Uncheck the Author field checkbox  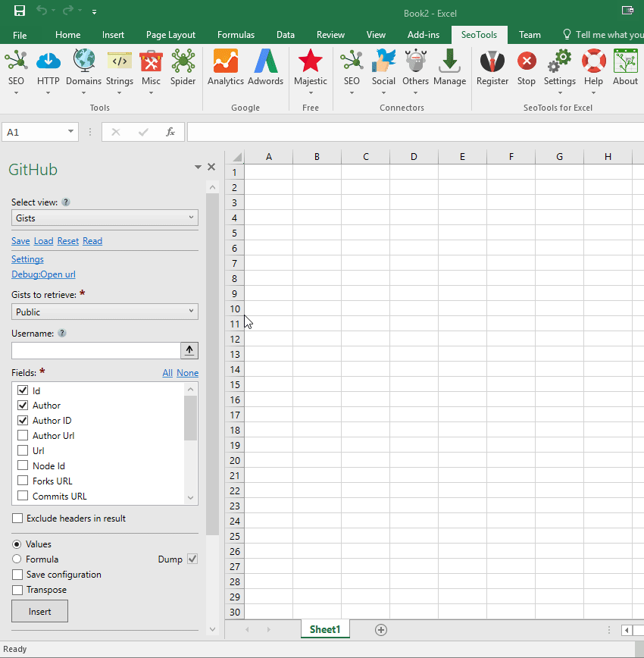coord(23,406)
